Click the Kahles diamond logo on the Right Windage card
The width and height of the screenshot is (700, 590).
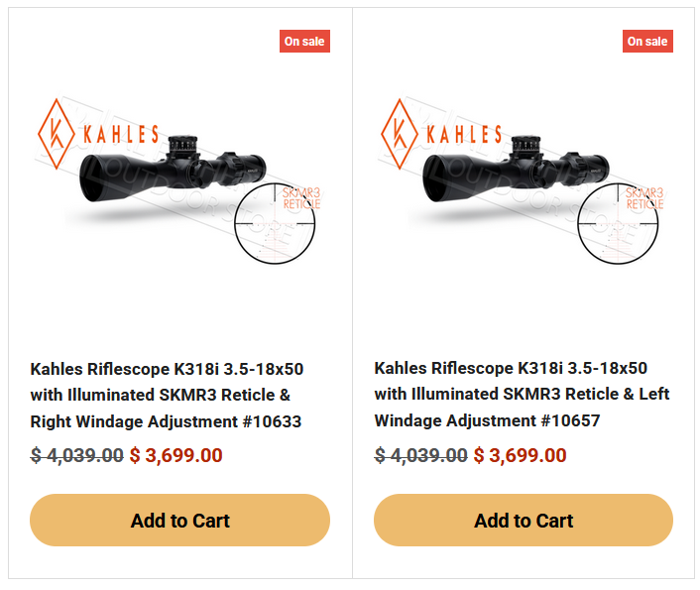[57, 134]
